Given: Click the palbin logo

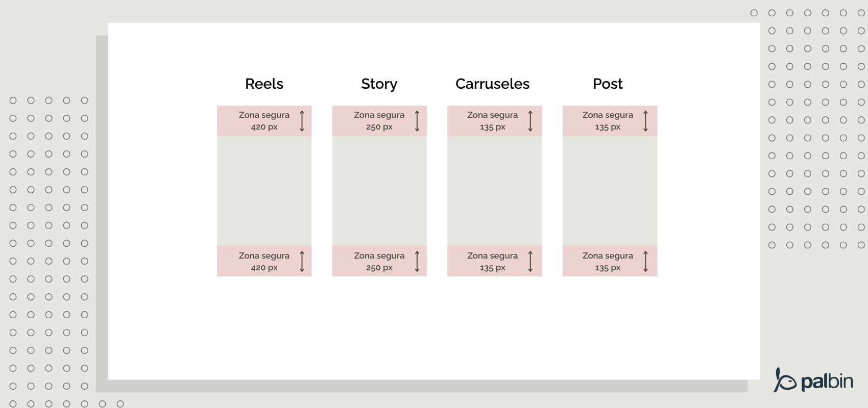Looking at the screenshot, I should coord(813,380).
